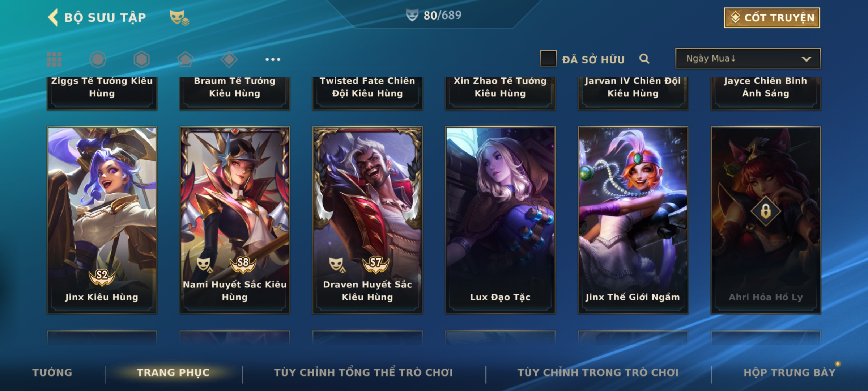Open the Lux Đạo Tặc skin card

[500, 220]
